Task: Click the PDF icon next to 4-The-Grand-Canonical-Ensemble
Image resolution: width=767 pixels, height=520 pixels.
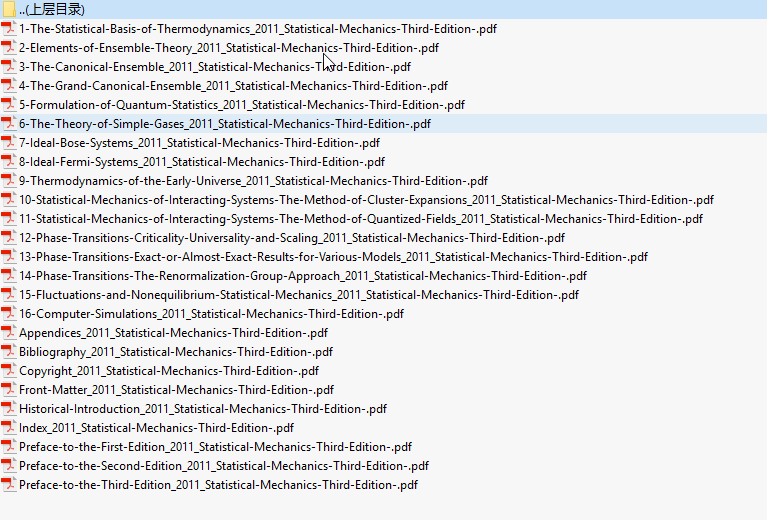Action: click(x=8, y=86)
